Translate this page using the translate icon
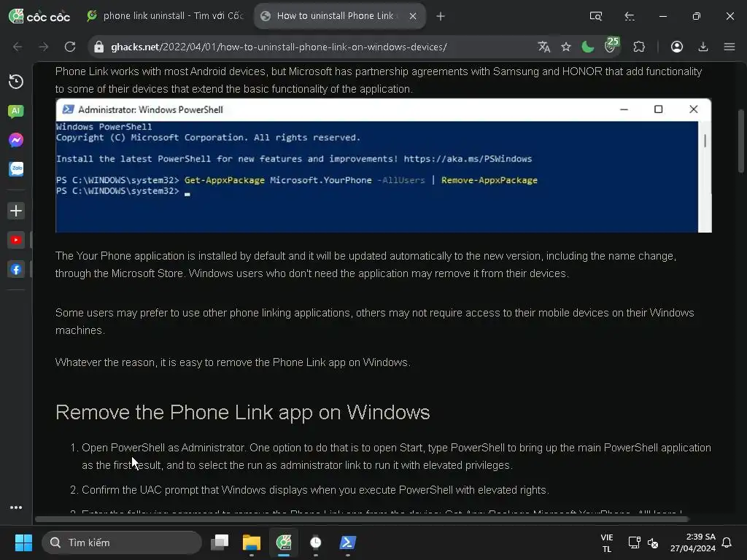This screenshot has height=560, width=747. click(x=544, y=47)
